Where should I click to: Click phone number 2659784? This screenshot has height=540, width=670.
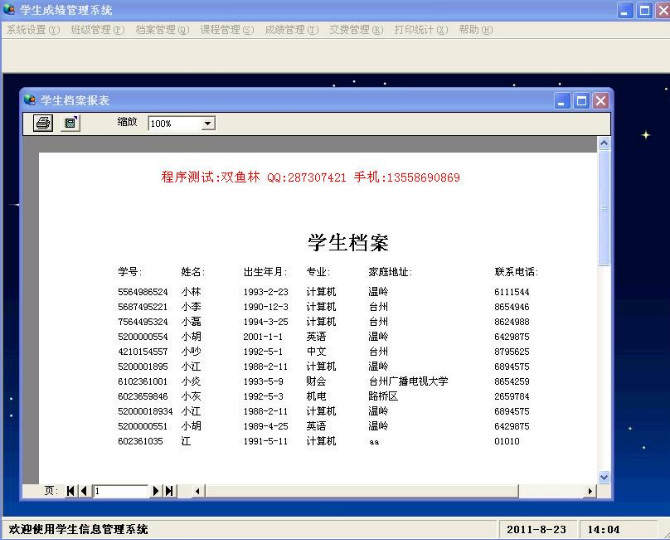pos(511,396)
